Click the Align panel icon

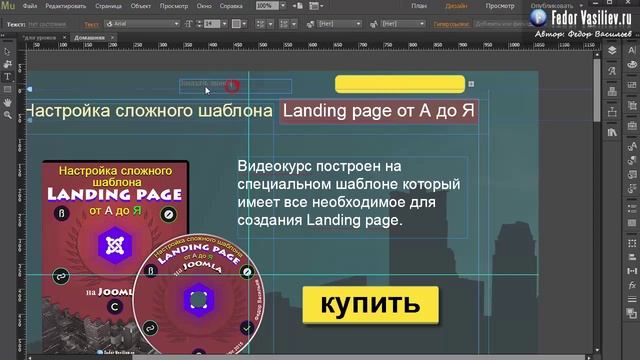click(632, 257)
